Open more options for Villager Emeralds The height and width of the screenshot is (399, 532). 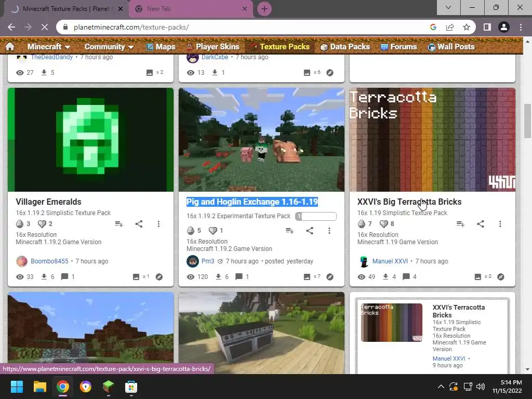tap(158, 224)
